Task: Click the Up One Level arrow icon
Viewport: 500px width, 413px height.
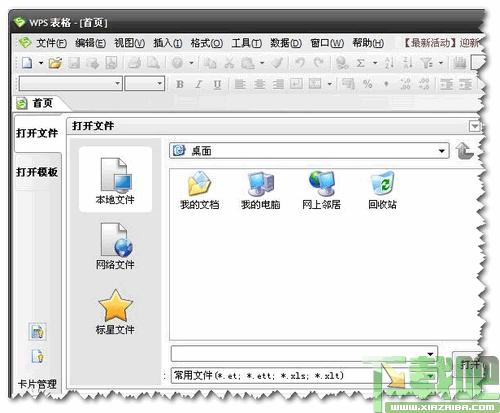Action: click(464, 151)
